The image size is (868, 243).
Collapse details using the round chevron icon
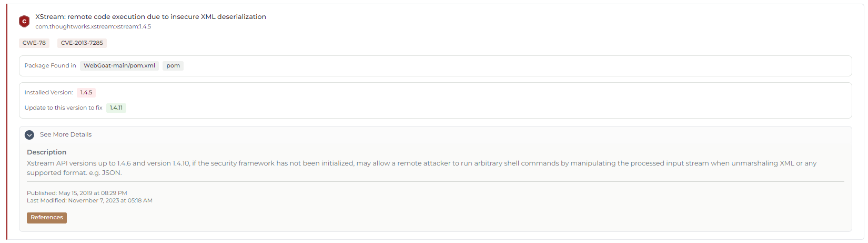point(29,135)
